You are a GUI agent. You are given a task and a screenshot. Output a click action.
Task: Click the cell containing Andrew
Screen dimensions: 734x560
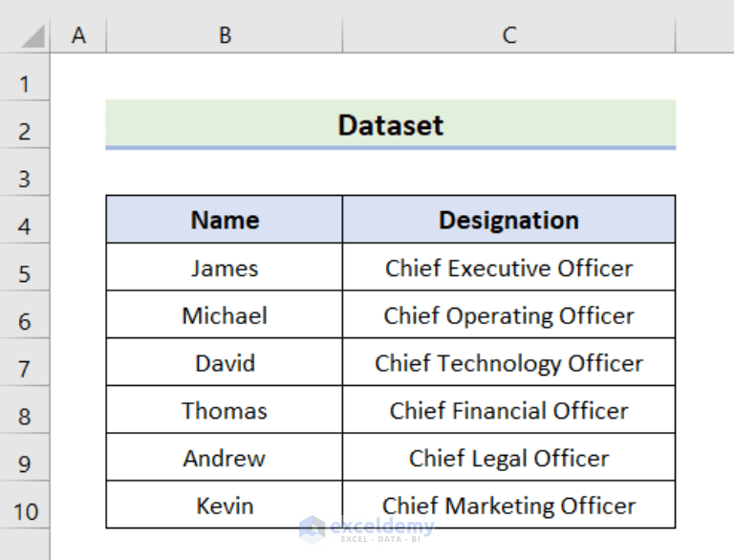[x=225, y=458]
